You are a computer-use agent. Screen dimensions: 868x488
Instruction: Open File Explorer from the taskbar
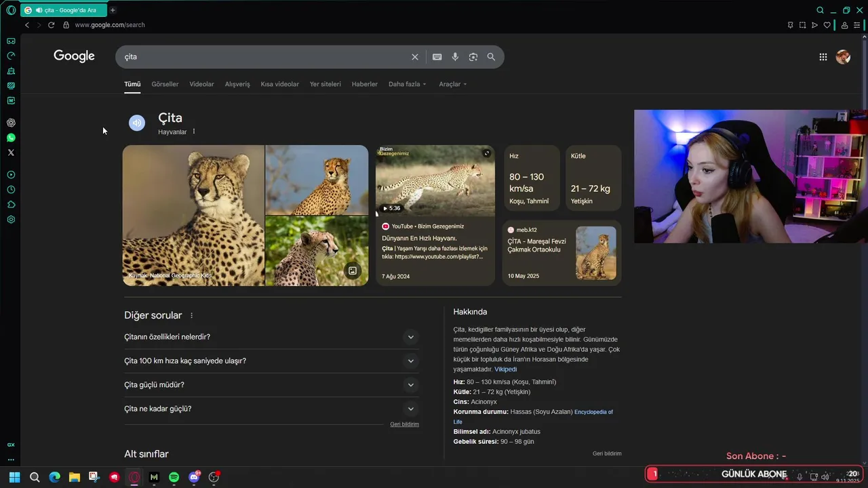pyautogui.click(x=75, y=477)
